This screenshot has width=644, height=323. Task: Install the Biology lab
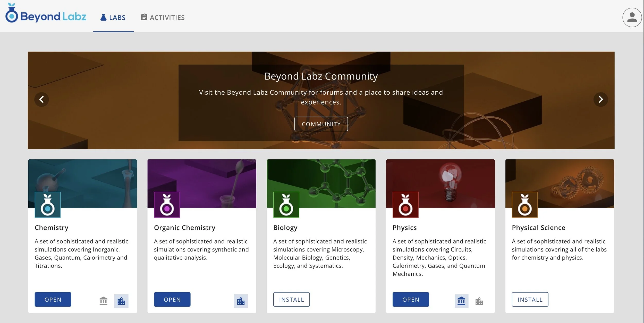point(291,299)
